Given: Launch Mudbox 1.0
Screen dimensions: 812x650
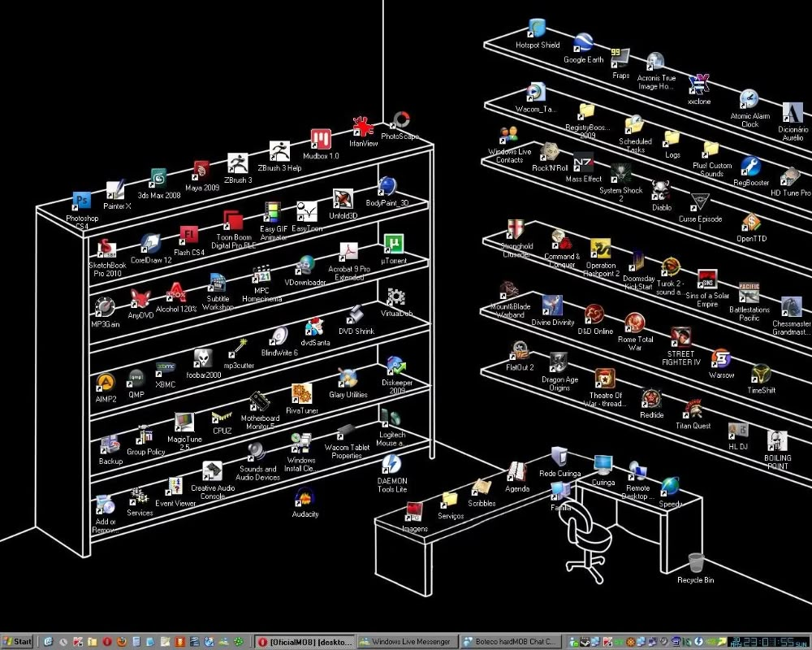Looking at the screenshot, I should [321, 140].
